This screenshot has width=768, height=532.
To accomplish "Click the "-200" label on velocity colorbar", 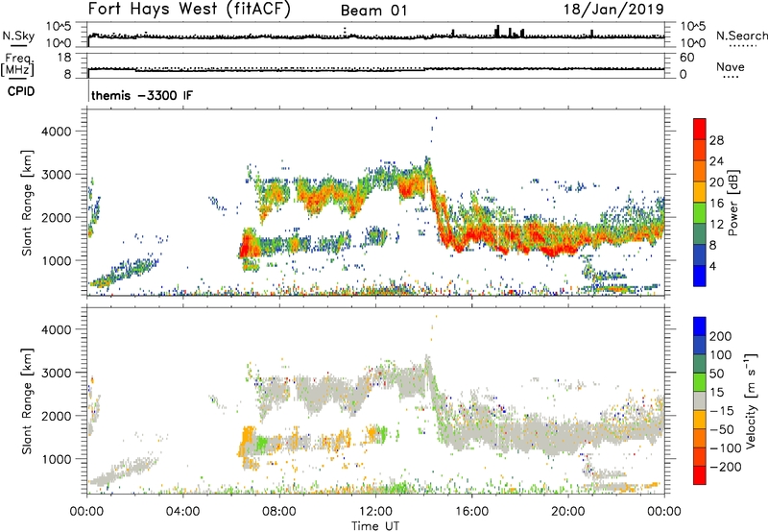I will coord(725,467).
